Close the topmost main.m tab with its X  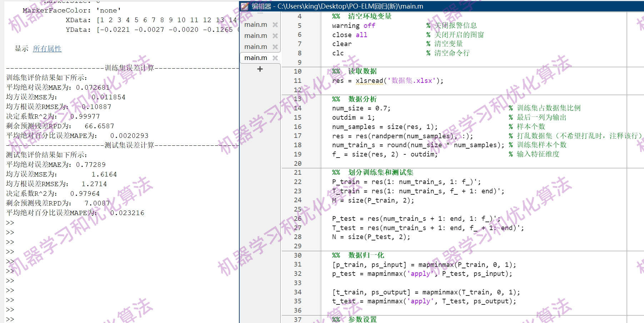275,25
